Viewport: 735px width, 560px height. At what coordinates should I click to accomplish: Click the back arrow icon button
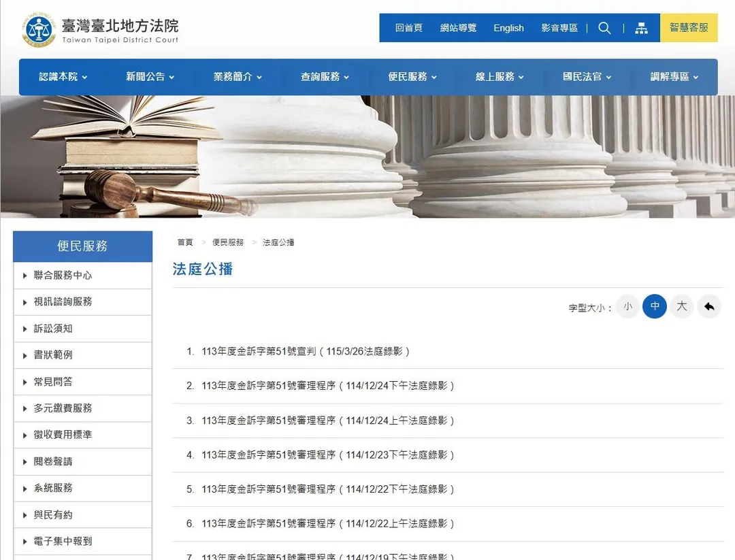point(708,306)
